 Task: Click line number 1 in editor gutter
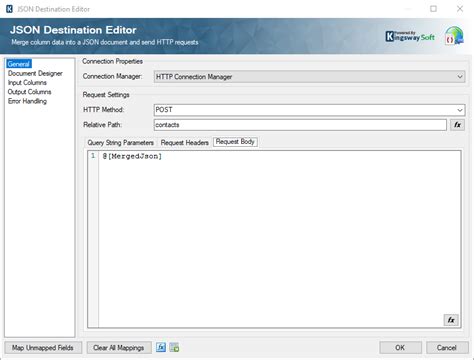coord(93,156)
